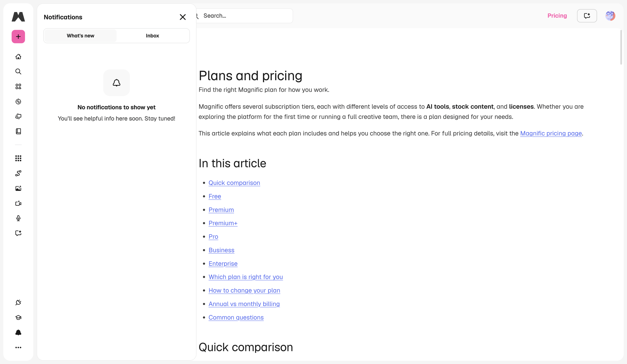Open the circular compass icon in sidebar
The image size is (627, 364).
point(18,102)
